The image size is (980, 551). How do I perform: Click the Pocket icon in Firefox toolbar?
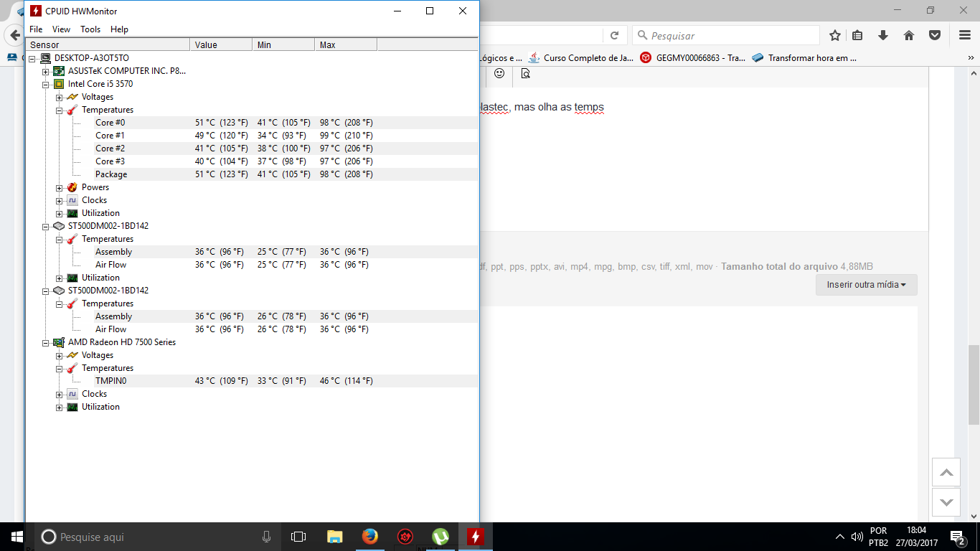(x=935, y=35)
